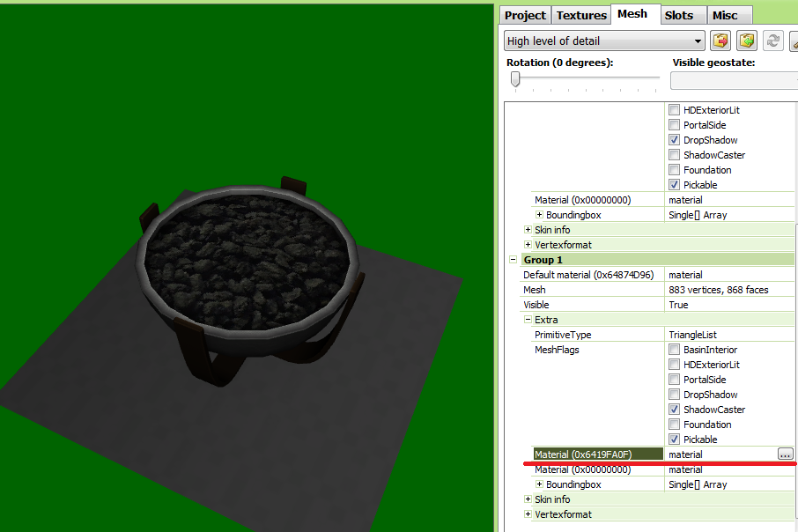
Task: Uncheck ShadowCaster in Group 1 MeshFlags
Action: pyautogui.click(x=674, y=410)
